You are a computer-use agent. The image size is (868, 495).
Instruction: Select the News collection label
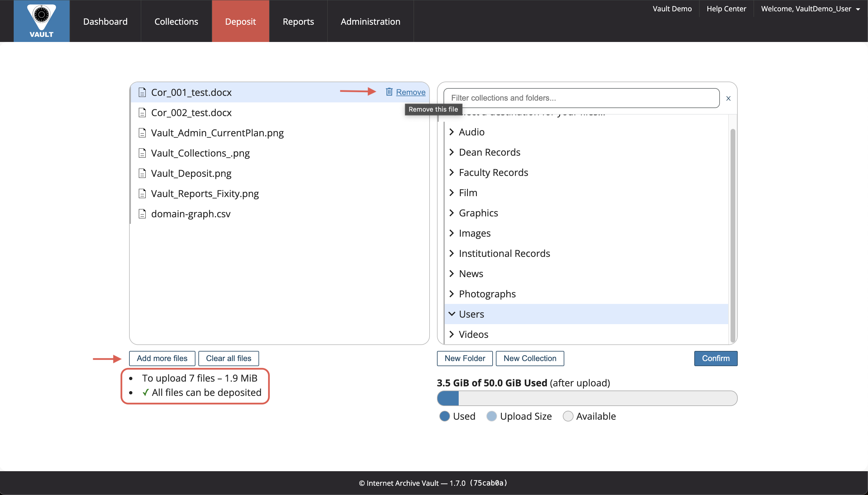(x=471, y=274)
